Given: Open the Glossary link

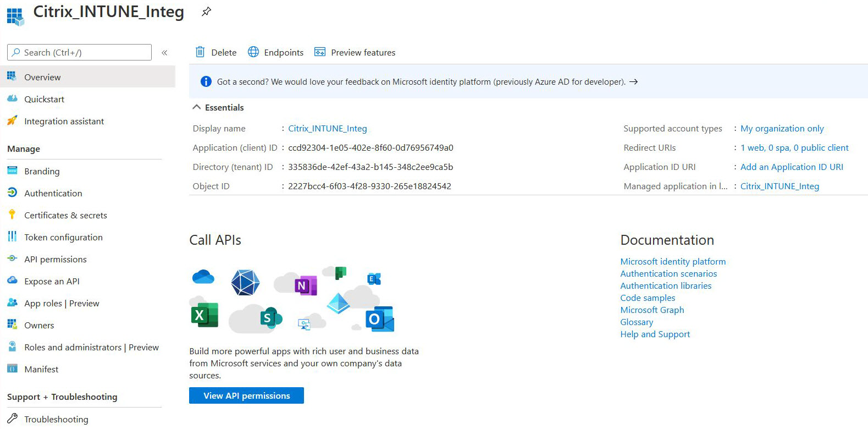Looking at the screenshot, I should click(637, 322).
